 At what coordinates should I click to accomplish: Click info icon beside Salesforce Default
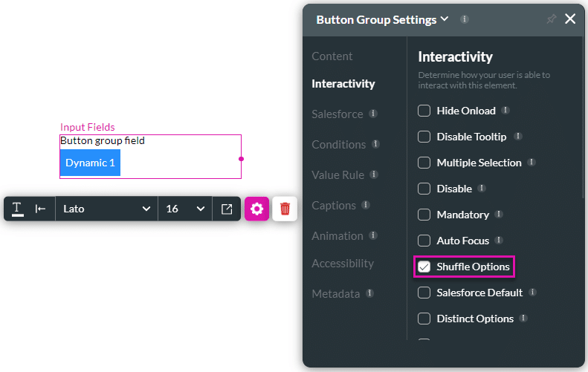point(532,293)
